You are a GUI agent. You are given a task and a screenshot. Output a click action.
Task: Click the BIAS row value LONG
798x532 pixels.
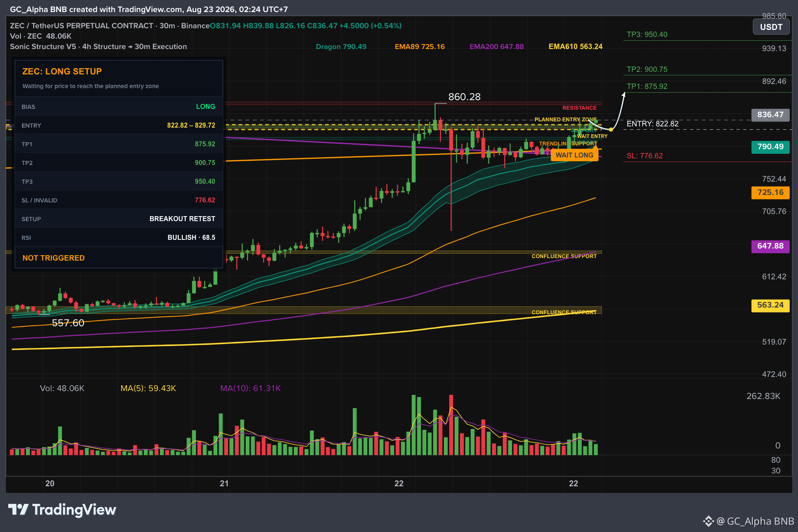[205, 107]
